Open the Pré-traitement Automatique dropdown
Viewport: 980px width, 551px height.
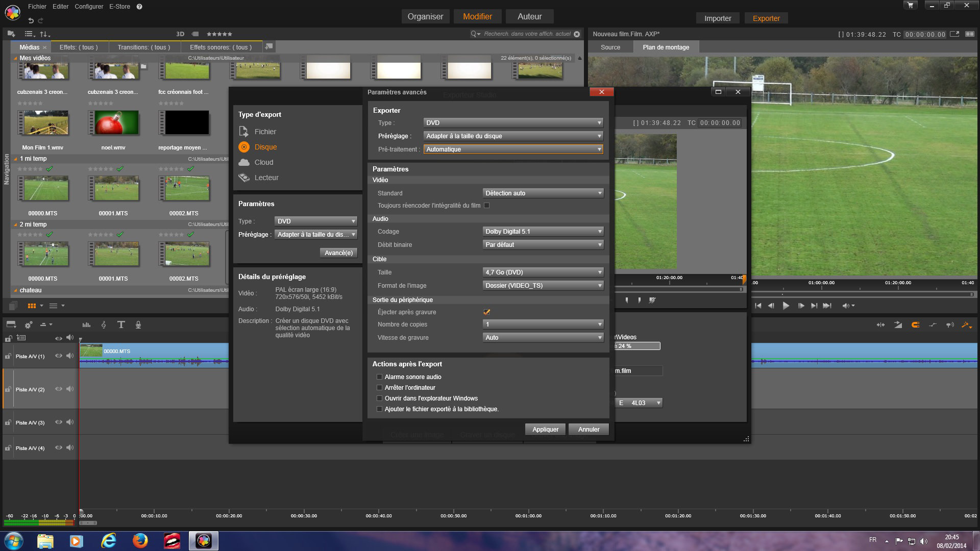point(513,149)
